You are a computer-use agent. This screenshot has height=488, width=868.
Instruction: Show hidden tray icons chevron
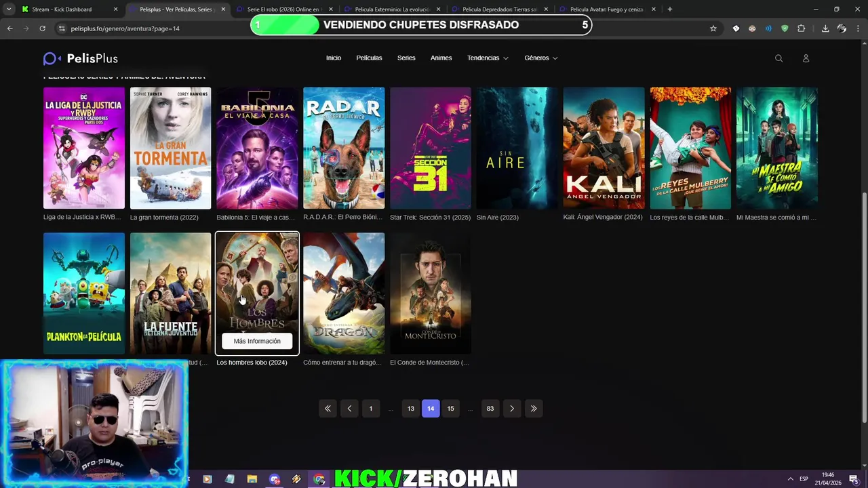(x=790, y=479)
